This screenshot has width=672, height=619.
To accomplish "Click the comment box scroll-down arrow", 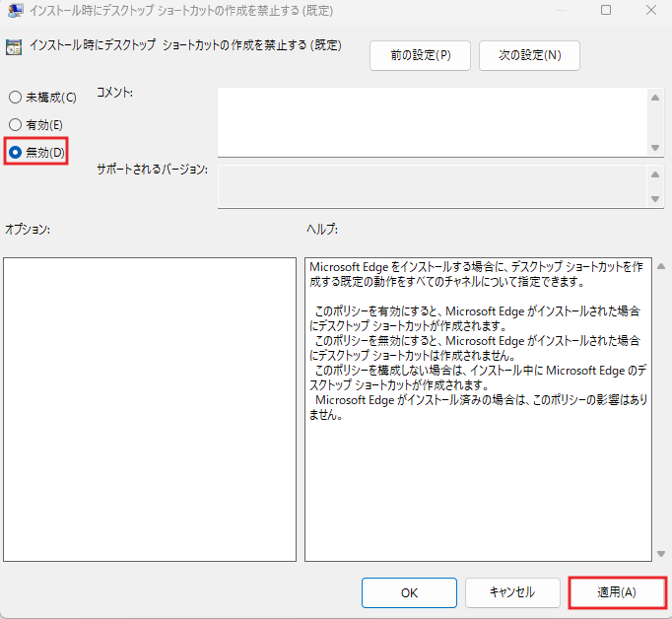I will coord(655,148).
